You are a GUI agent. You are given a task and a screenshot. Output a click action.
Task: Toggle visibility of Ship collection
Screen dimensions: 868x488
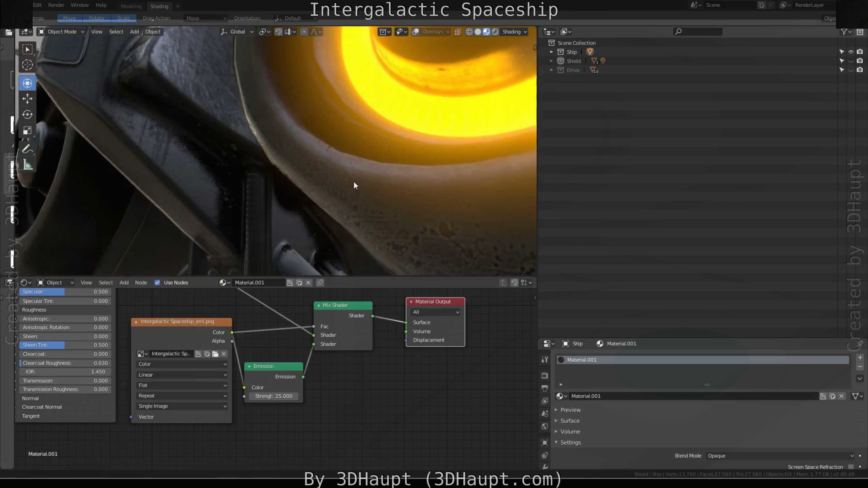tap(850, 52)
